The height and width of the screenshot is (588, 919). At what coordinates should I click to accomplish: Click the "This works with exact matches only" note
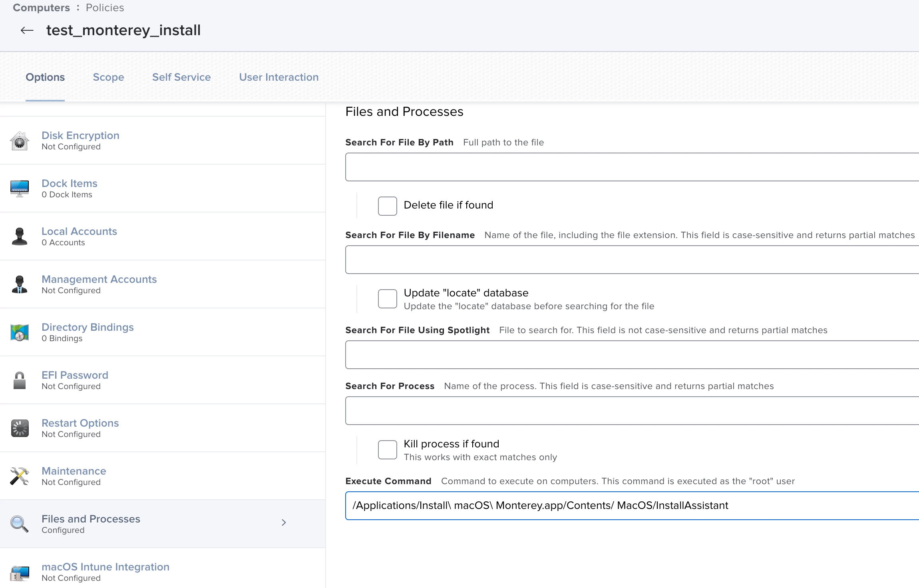coord(480,457)
